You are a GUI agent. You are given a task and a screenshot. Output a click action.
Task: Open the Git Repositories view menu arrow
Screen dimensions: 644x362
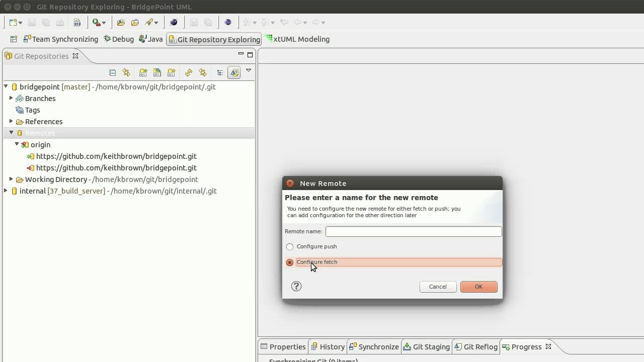pyautogui.click(x=249, y=71)
